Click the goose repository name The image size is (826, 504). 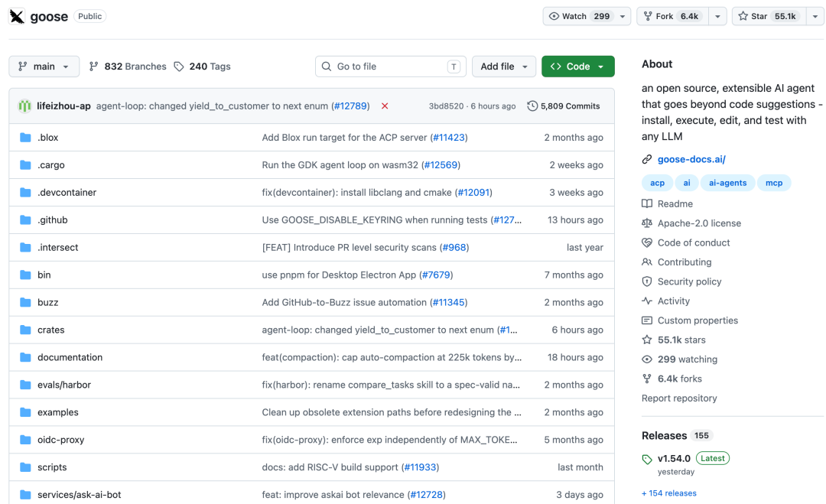tap(49, 16)
